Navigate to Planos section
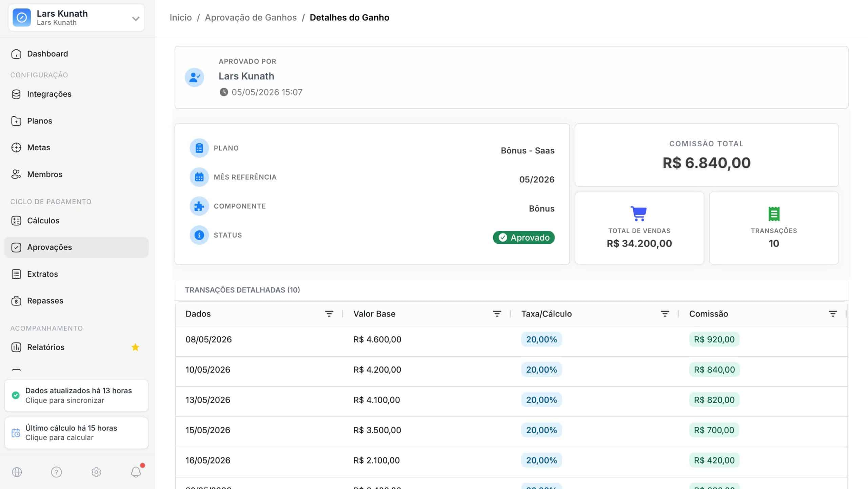The width and height of the screenshot is (868, 489). [76, 121]
